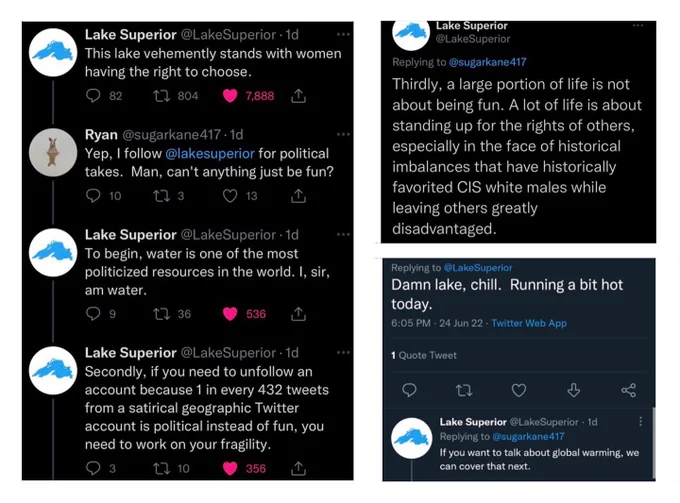Share the first Lake Superior tweet

tap(298, 95)
